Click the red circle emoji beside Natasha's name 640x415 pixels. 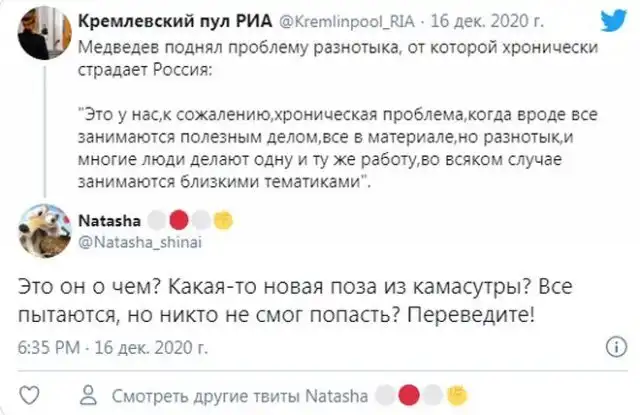point(180,219)
